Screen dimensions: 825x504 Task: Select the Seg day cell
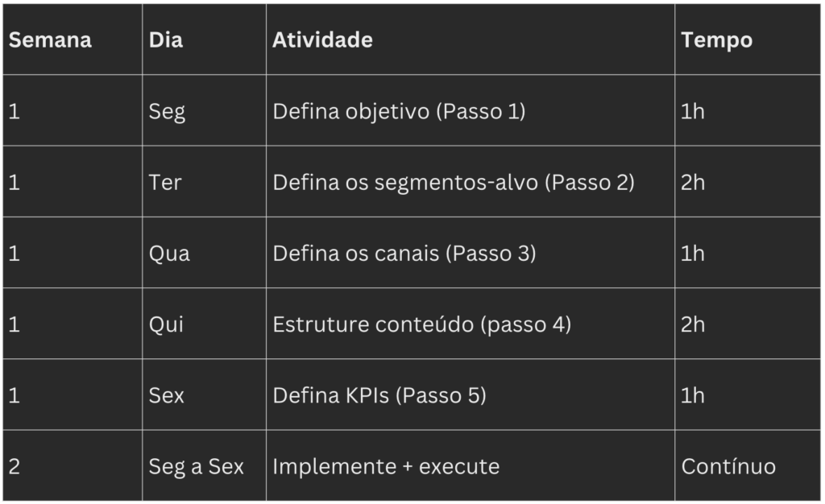[167, 111]
